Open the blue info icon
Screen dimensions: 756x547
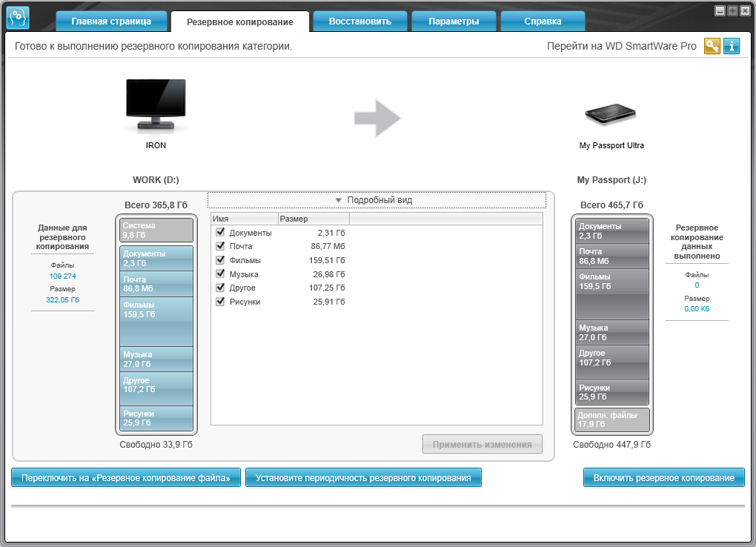[732, 46]
